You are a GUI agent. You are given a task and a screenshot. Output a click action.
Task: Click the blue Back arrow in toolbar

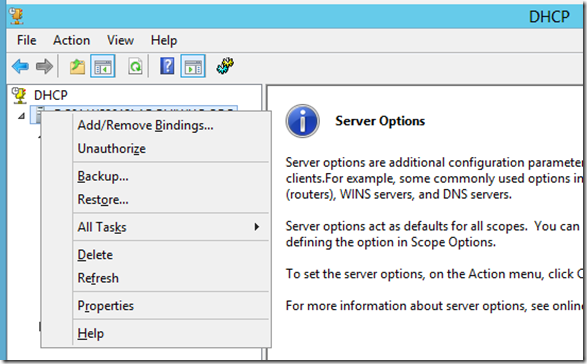pos(20,66)
